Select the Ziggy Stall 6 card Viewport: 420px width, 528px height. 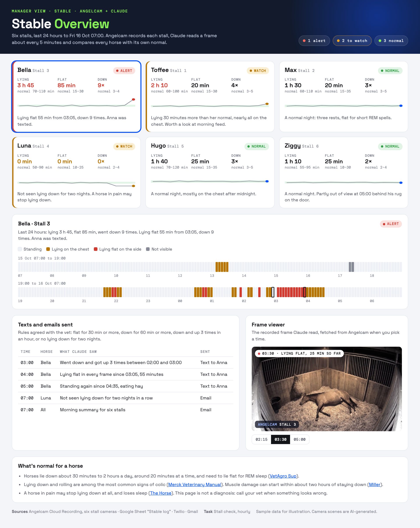tap(344, 173)
